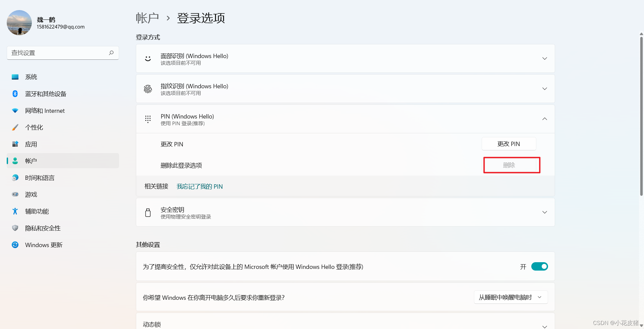Click the 帐户 person icon
644x329 pixels.
click(15, 161)
